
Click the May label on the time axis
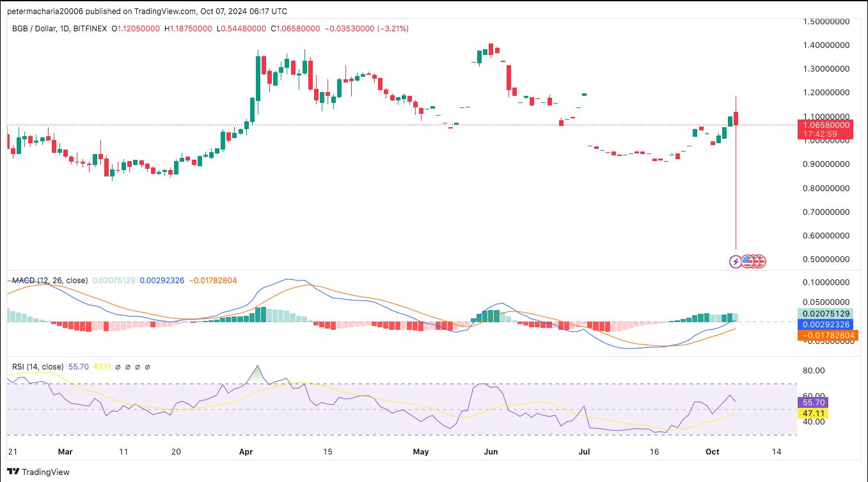(421, 451)
